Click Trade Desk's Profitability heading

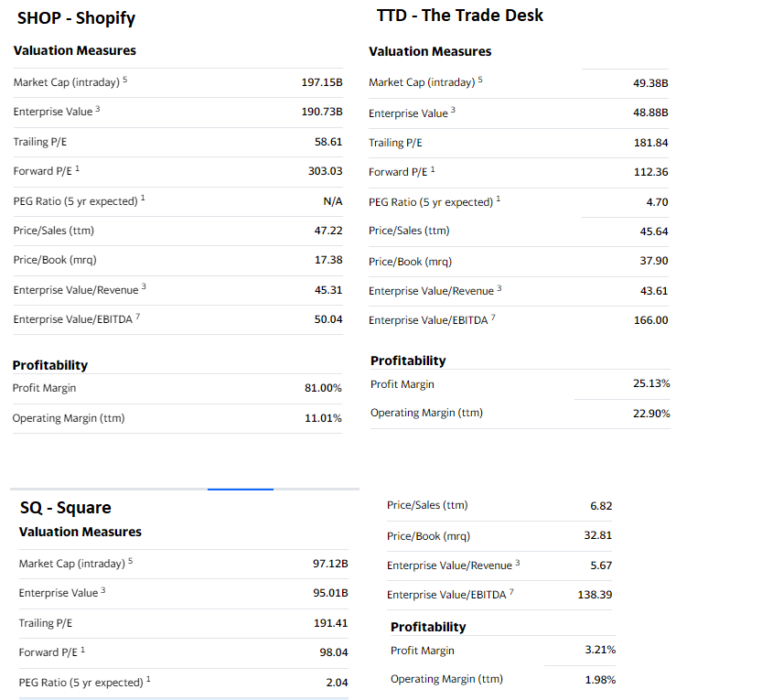pos(408,361)
